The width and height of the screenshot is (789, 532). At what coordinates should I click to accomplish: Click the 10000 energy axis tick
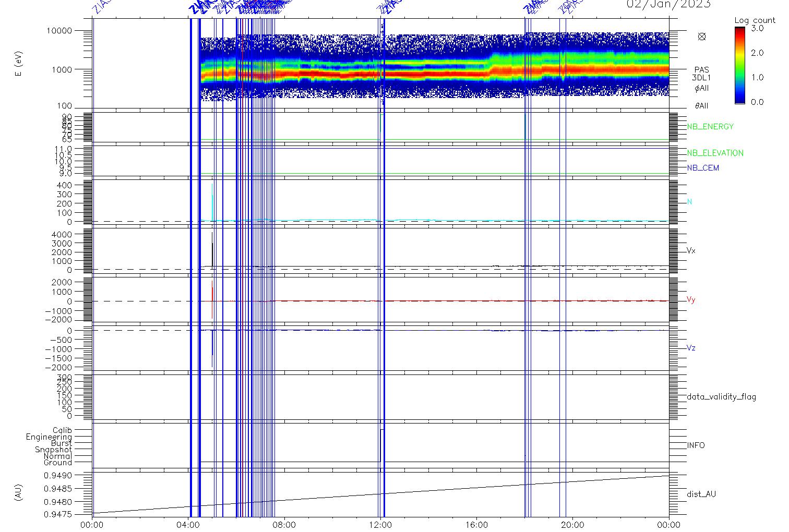(x=59, y=31)
